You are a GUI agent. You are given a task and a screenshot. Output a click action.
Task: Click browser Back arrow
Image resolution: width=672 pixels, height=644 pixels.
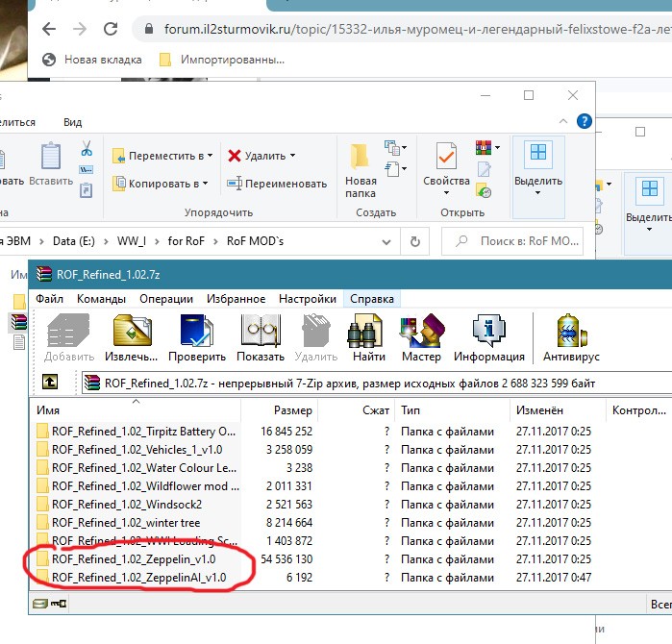[x=49, y=29]
